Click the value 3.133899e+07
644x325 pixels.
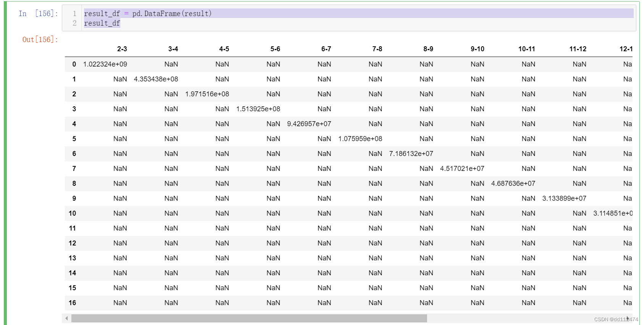tap(564, 198)
